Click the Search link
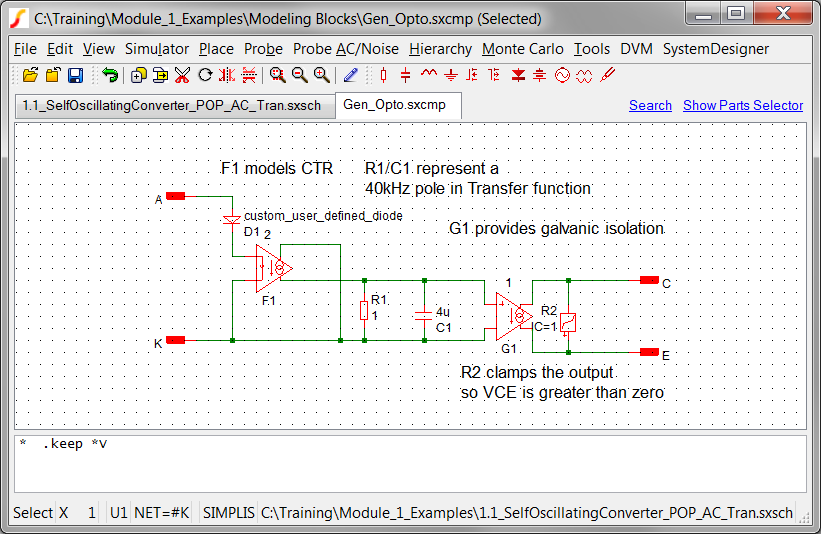The height and width of the screenshot is (534, 821). coord(650,105)
